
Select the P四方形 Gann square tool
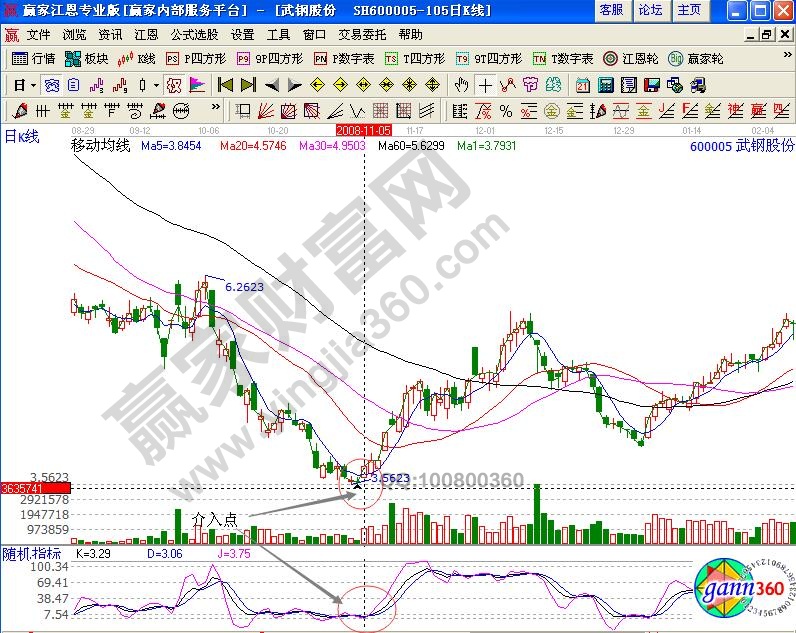click(193, 59)
